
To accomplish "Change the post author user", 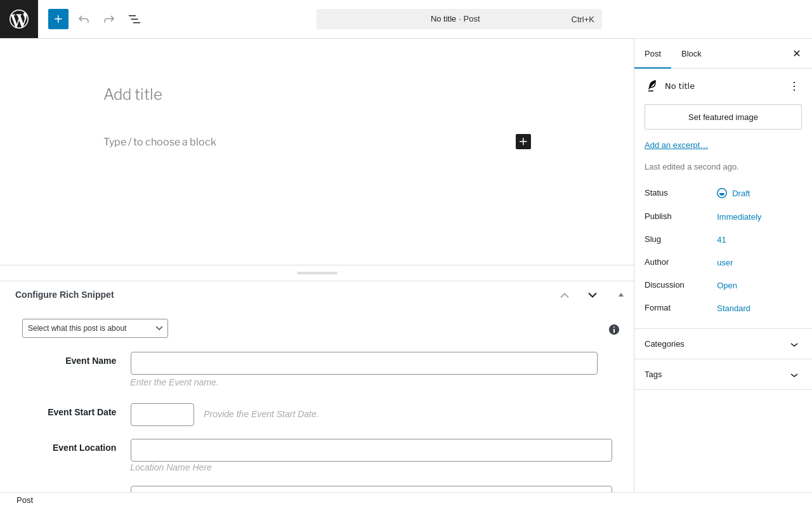I will click(725, 262).
